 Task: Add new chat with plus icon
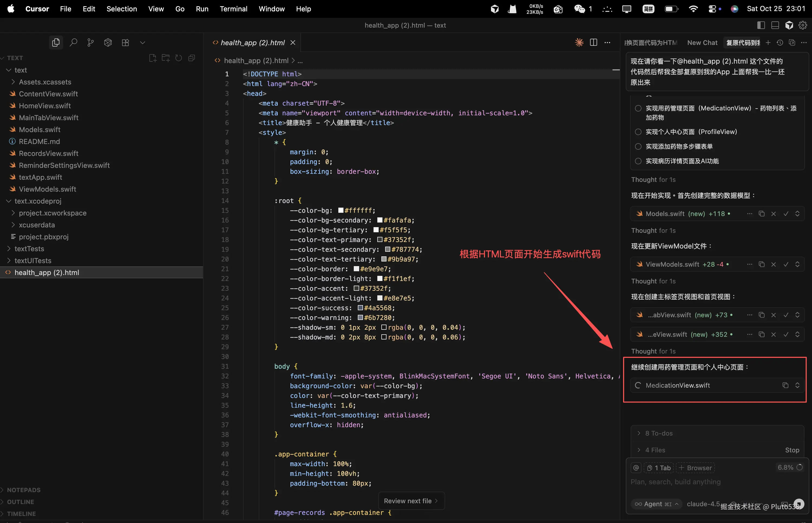click(x=768, y=43)
